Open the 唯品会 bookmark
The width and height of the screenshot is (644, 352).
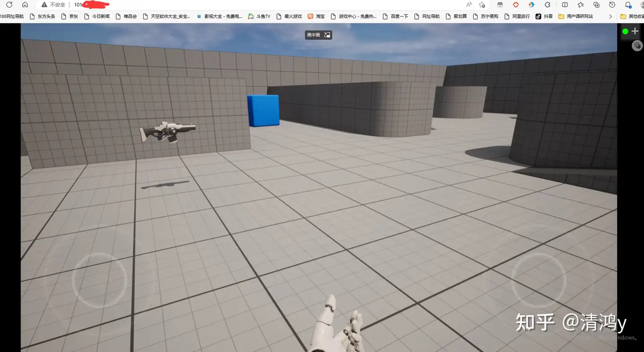click(126, 16)
